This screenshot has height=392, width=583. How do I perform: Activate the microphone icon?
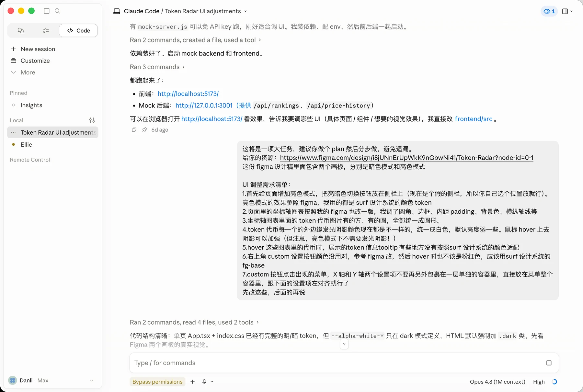[204, 382]
